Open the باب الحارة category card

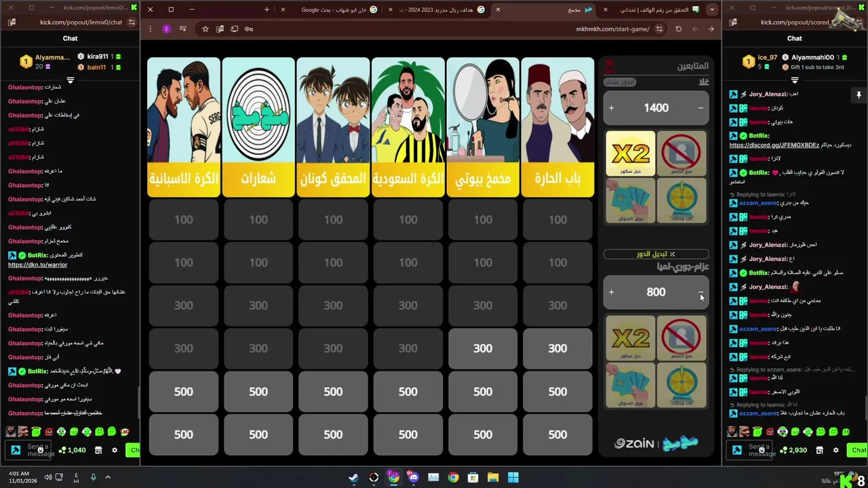point(557,127)
